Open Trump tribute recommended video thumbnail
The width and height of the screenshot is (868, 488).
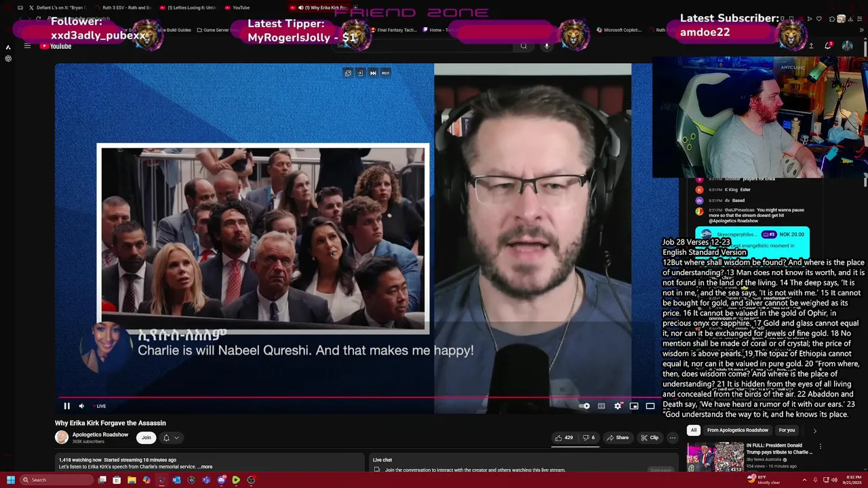(x=715, y=457)
